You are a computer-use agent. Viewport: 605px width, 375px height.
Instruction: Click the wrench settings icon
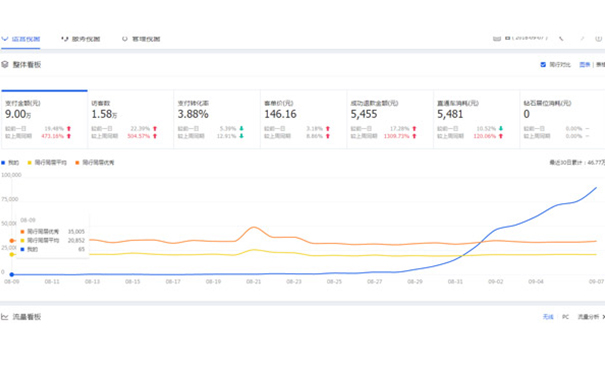pyautogui.click(x=561, y=38)
